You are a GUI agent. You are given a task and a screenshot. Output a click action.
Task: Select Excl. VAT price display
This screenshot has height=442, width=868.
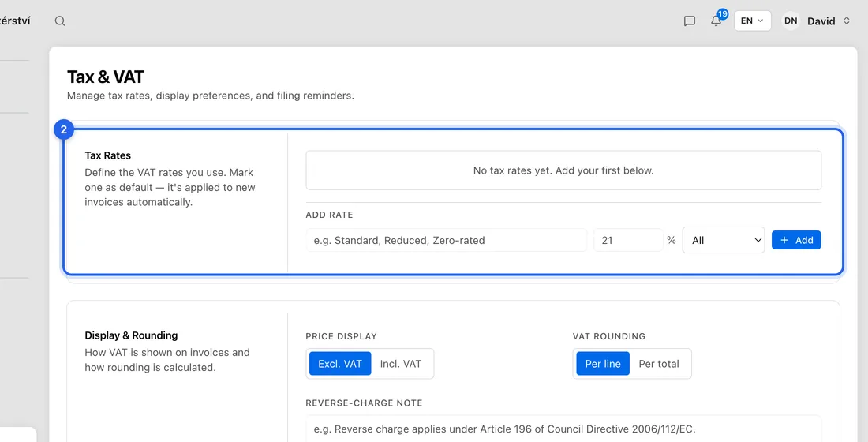pyautogui.click(x=340, y=364)
